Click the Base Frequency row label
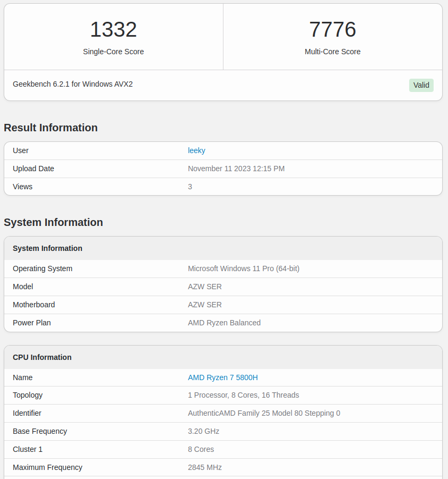Viewport: 448px width, 479px height. point(40,431)
